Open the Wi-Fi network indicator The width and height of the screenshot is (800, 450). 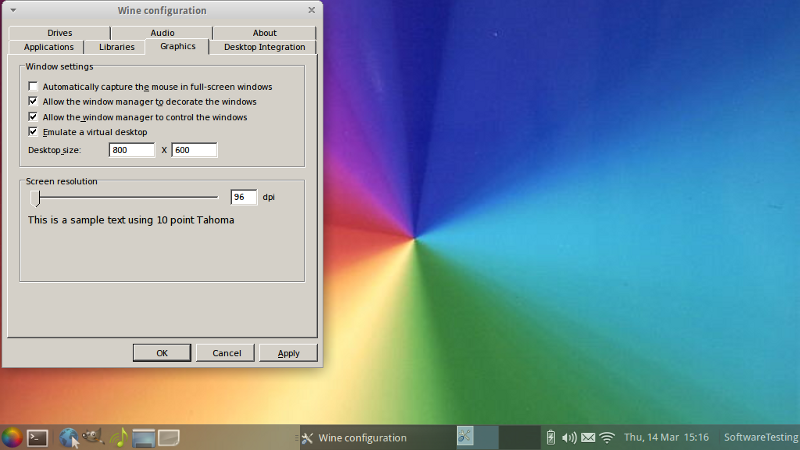(x=607, y=437)
